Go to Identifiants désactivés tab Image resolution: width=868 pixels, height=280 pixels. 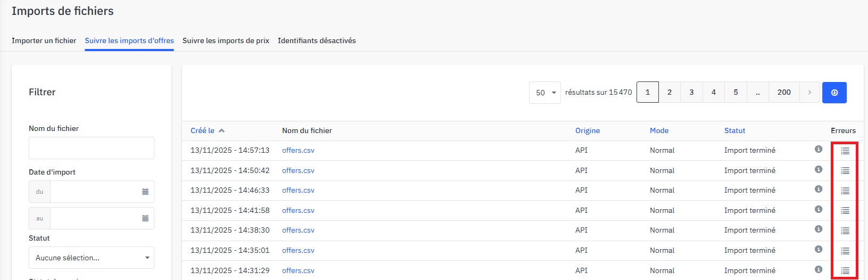pyautogui.click(x=317, y=40)
